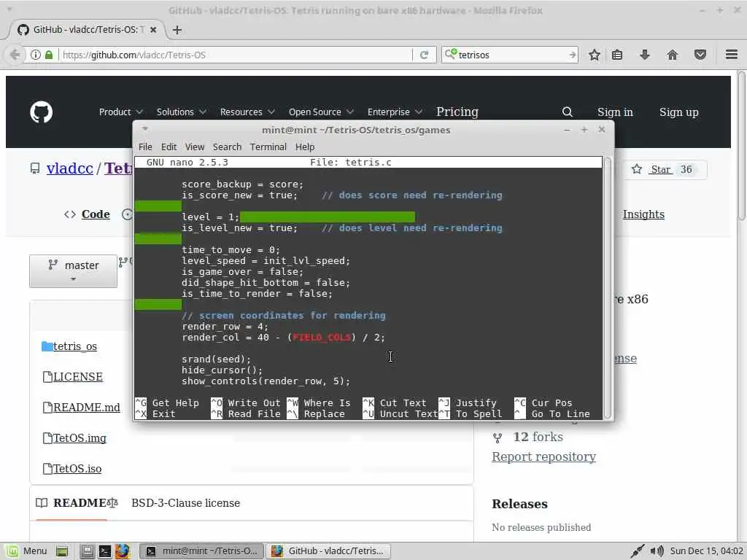Image resolution: width=747 pixels, height=560 pixels.
Task: Close the GitHub Tetris-OS browser tab
Action: 153,29
